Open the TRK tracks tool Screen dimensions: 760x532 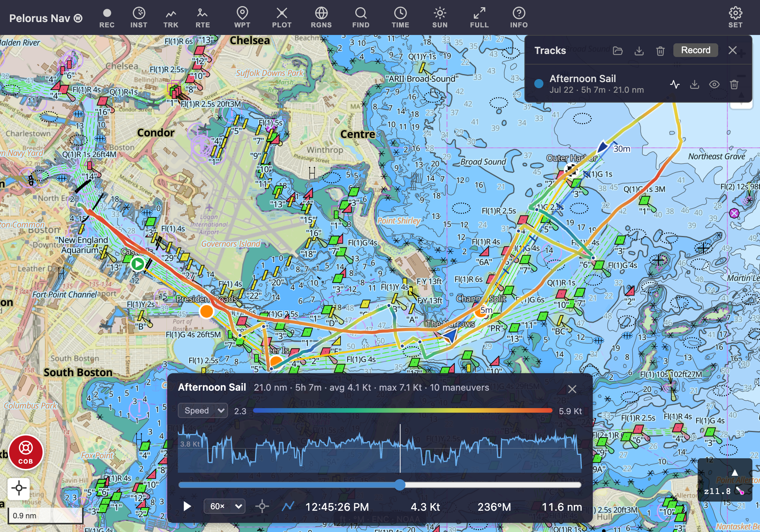(171, 18)
